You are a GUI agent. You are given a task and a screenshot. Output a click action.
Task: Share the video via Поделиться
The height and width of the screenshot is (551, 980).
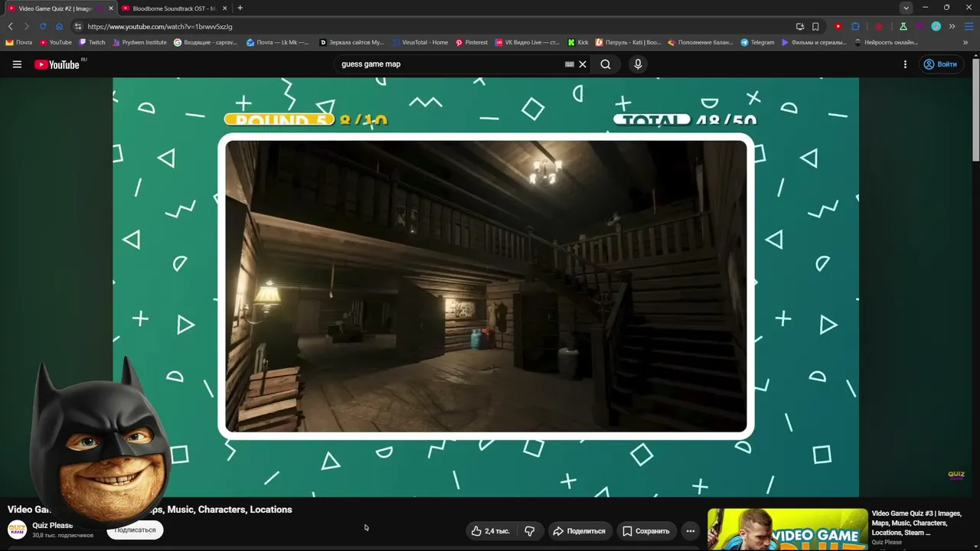coord(579,531)
